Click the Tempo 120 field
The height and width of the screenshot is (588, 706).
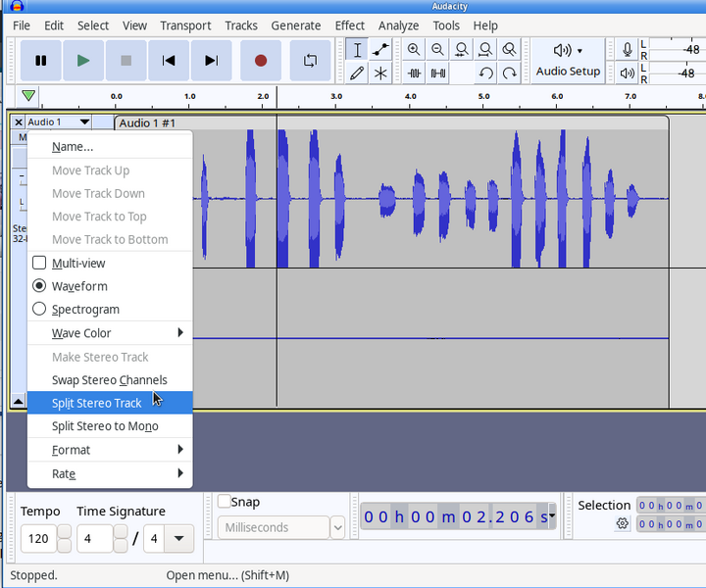pyautogui.click(x=38, y=539)
